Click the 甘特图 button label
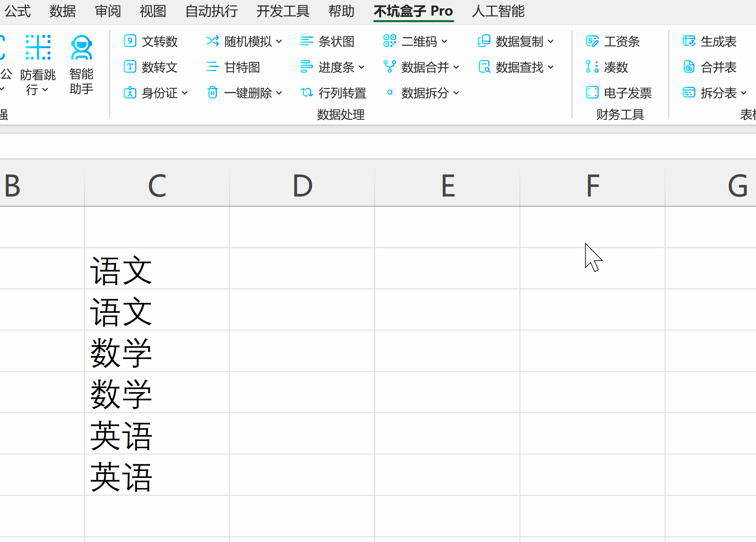 242,67
